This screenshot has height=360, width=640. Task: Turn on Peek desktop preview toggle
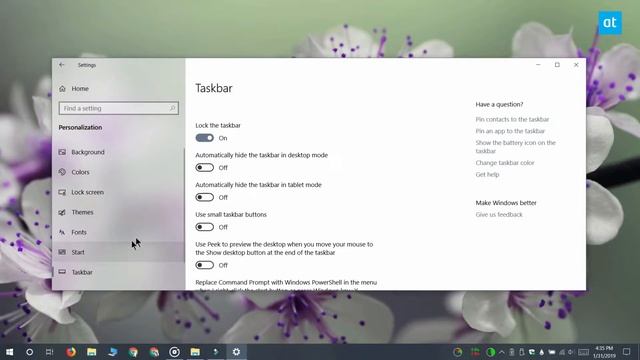pos(204,265)
